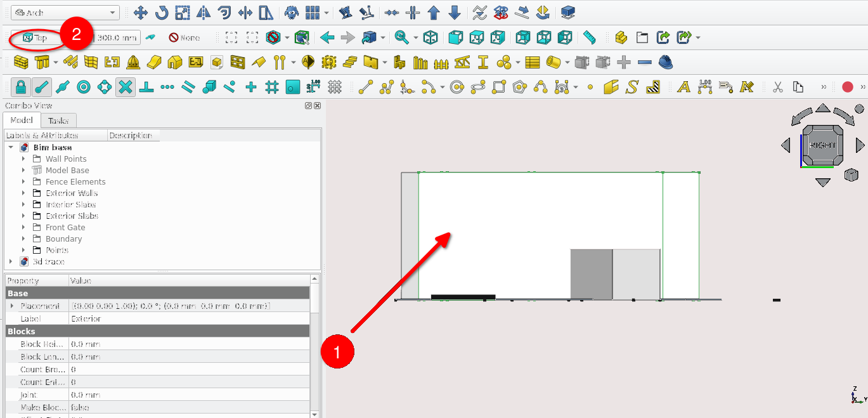Image resolution: width=868 pixels, height=418 pixels.
Task: Switch to the Tasks tab
Action: (x=58, y=121)
